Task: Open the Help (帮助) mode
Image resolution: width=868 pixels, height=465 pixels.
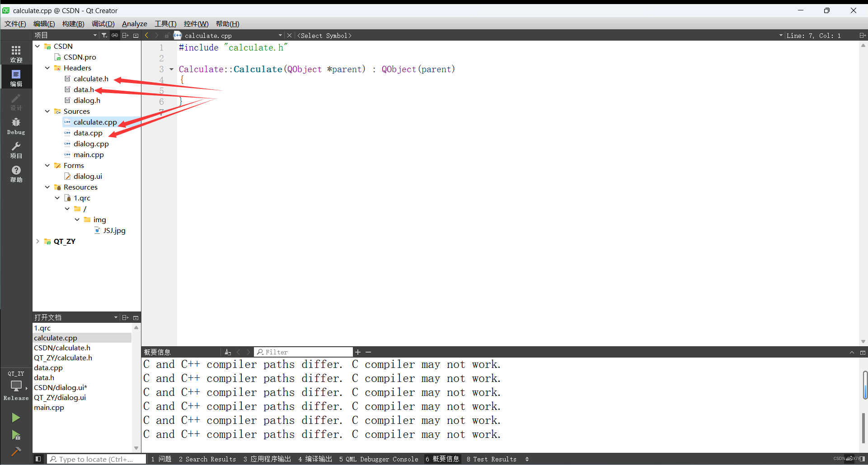Action: pyautogui.click(x=16, y=174)
